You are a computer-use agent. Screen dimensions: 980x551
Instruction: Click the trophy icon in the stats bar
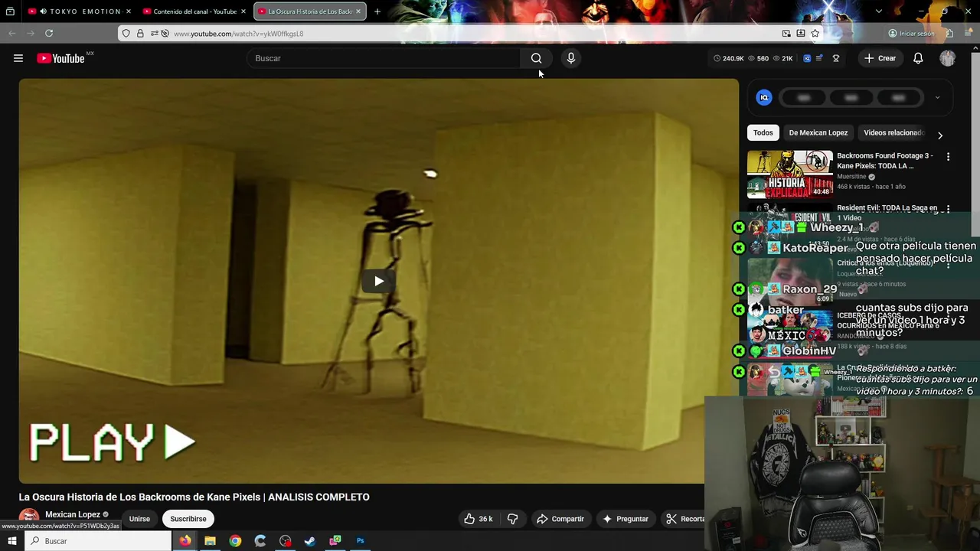click(835, 58)
